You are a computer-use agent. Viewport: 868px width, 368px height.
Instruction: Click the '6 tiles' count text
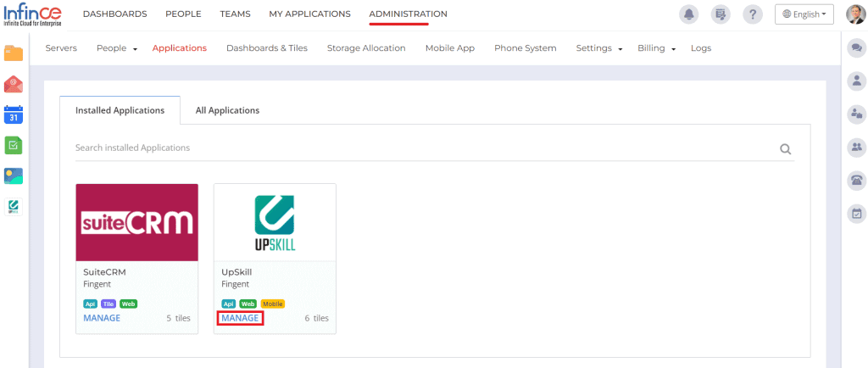pyautogui.click(x=317, y=318)
